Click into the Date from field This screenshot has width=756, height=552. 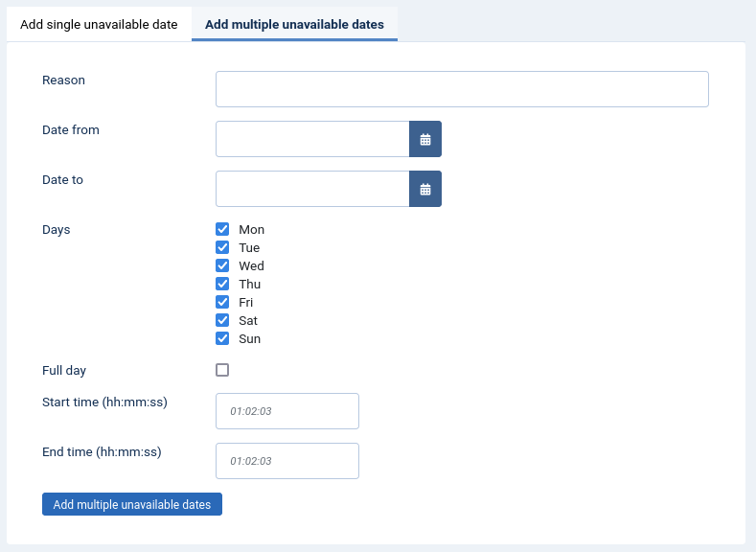[x=312, y=139]
